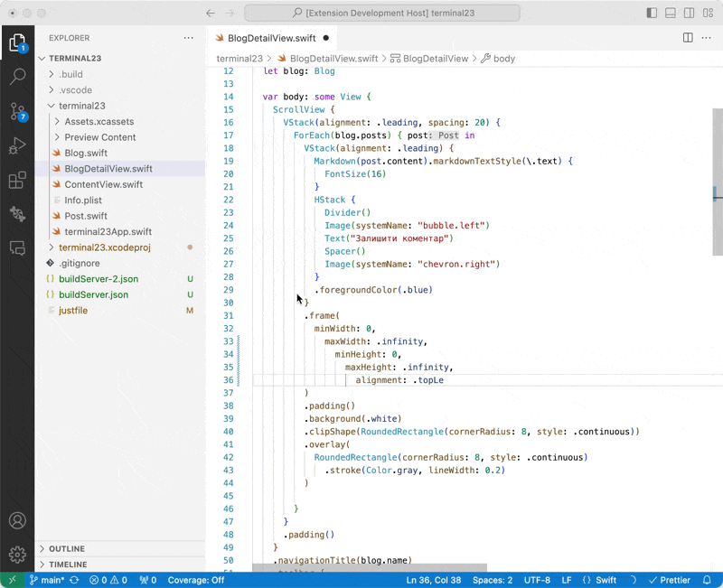Screen dimensions: 723x588
Task: Open the Extensions view
Action: pyautogui.click(x=17, y=181)
